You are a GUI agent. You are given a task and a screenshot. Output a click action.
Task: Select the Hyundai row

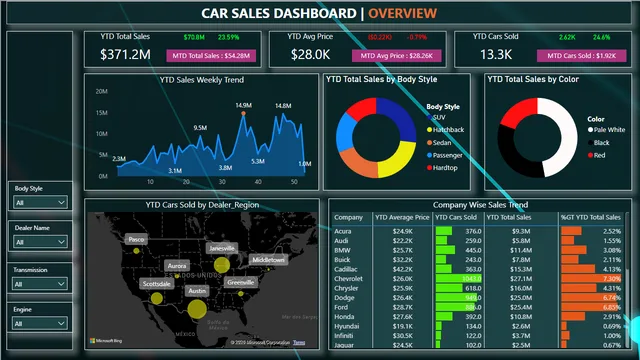click(x=478, y=326)
